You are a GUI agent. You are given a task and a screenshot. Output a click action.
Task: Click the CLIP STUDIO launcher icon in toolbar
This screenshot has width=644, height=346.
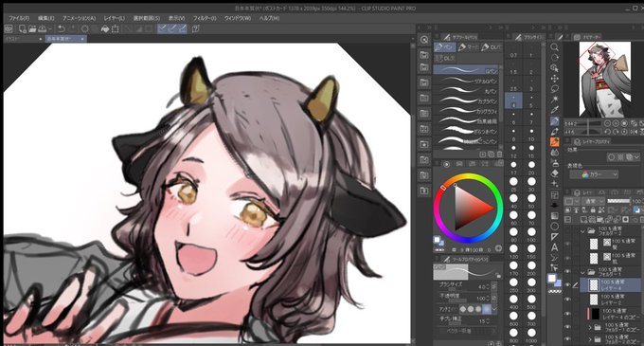[x=9, y=28]
